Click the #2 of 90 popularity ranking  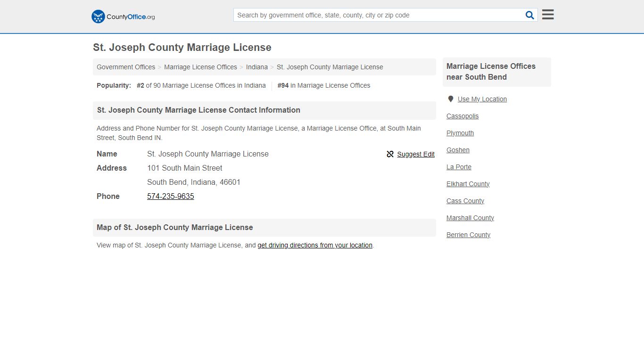(201, 85)
